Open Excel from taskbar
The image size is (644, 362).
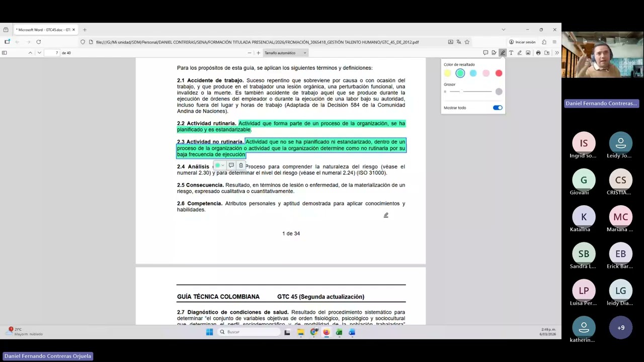339,332
